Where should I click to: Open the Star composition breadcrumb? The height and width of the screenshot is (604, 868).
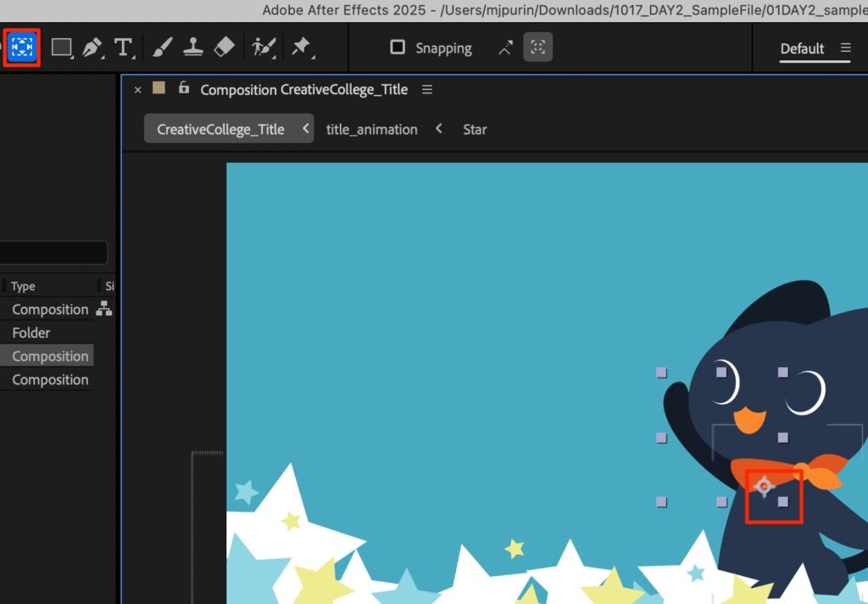475,130
